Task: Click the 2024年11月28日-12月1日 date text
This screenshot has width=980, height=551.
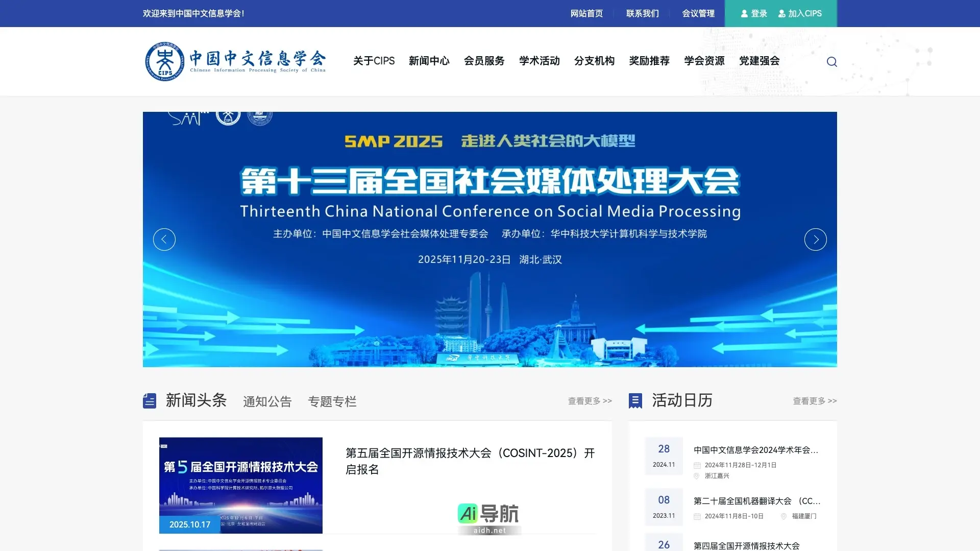Action: tap(741, 465)
